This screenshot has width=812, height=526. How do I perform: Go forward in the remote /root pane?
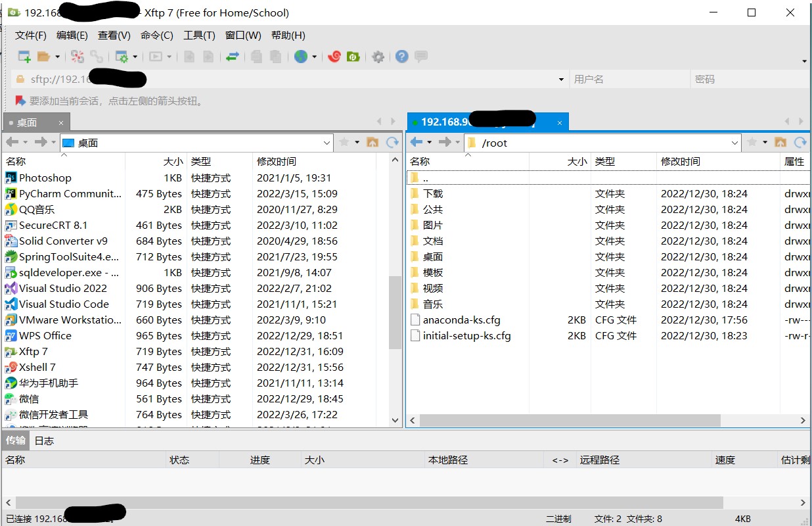pyautogui.click(x=445, y=142)
